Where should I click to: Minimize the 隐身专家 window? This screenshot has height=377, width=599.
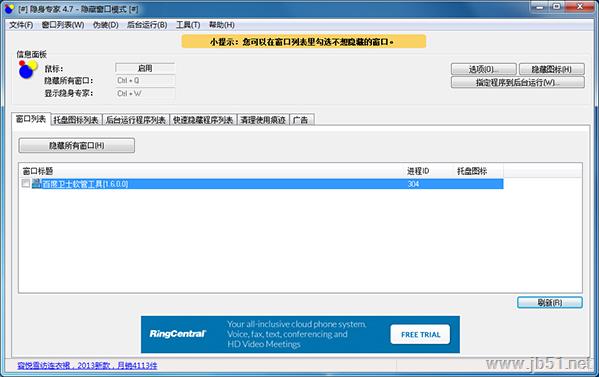point(540,6)
